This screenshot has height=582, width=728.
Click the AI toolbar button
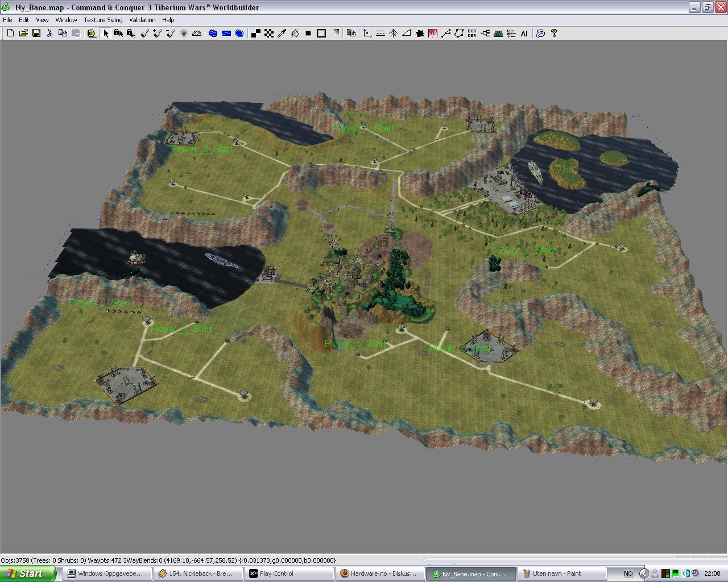[524, 34]
